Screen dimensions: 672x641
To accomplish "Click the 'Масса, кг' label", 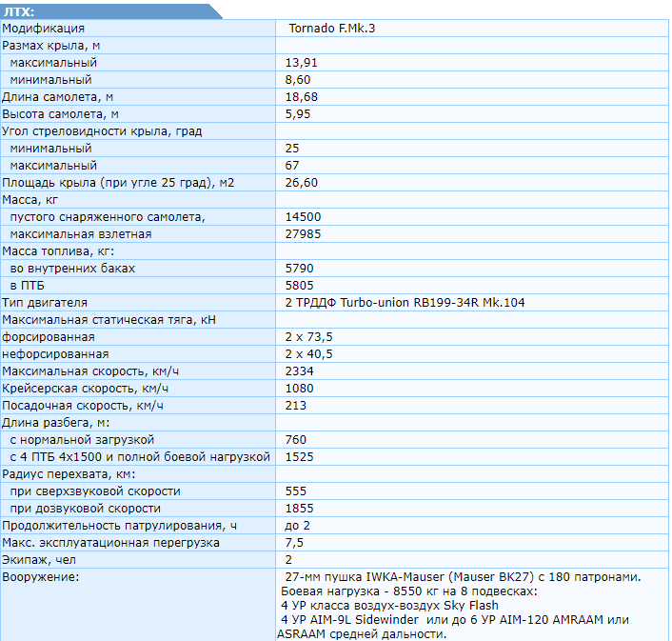I will (30, 200).
